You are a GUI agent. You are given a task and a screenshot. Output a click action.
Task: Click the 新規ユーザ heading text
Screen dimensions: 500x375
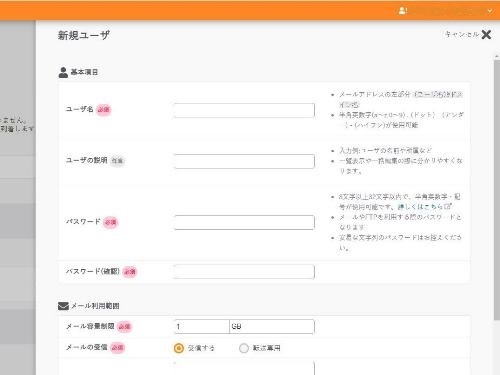pos(84,35)
